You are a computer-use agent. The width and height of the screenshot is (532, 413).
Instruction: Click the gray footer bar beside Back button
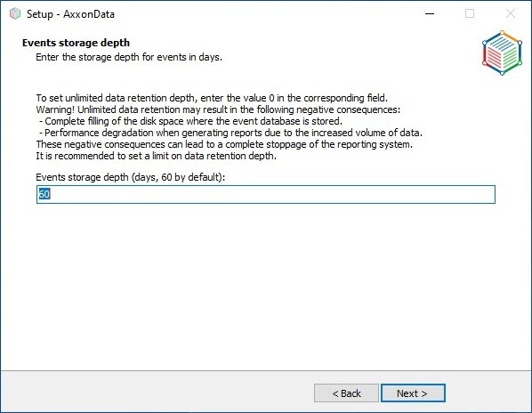[156, 392]
